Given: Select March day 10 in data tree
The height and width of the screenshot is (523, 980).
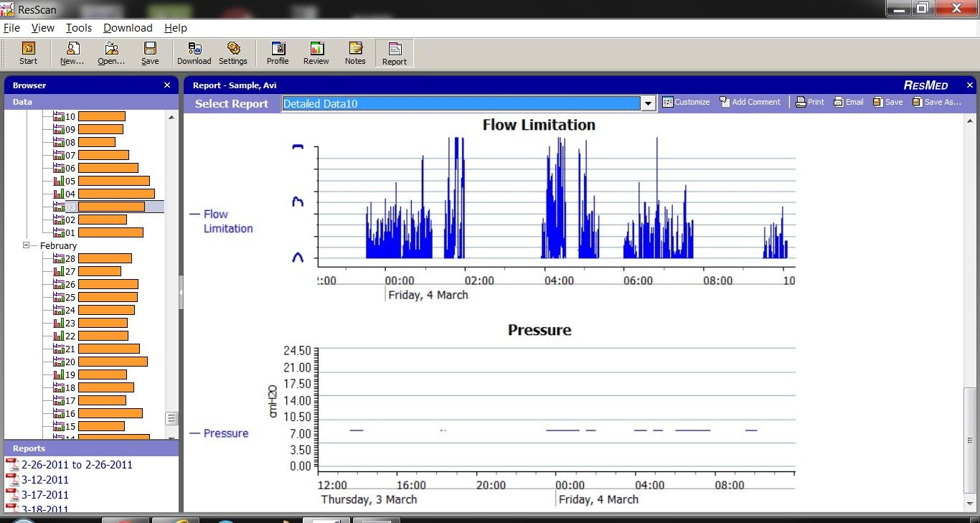Looking at the screenshot, I should [90, 116].
